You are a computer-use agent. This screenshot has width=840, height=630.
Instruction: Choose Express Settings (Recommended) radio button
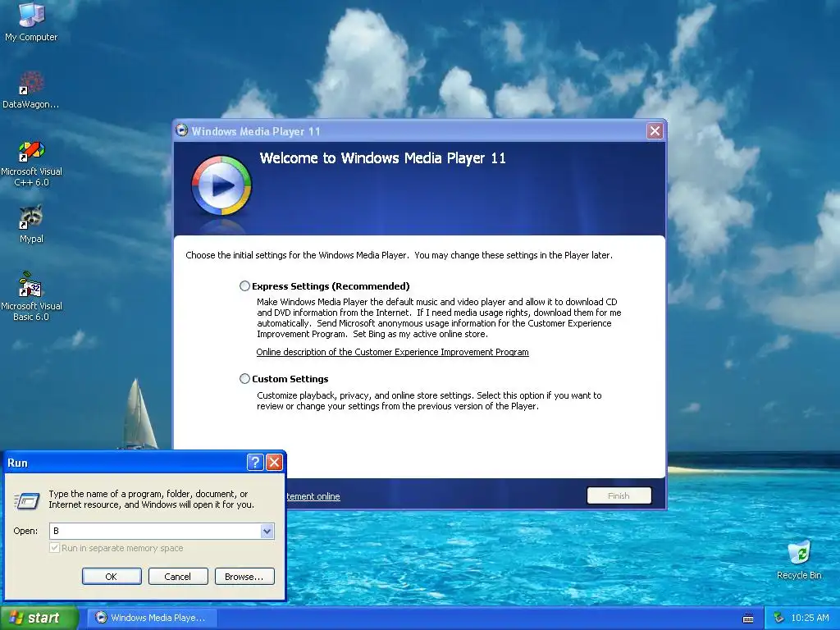pos(244,286)
